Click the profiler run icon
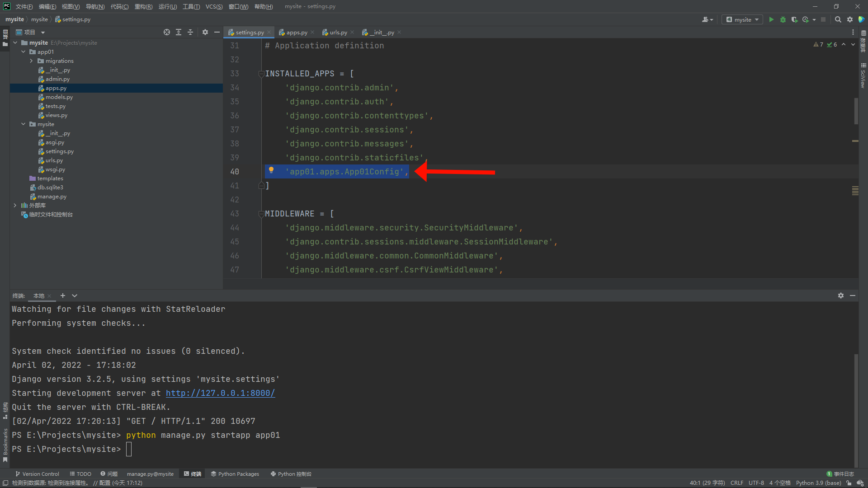This screenshot has height=488, width=868. (x=806, y=19)
